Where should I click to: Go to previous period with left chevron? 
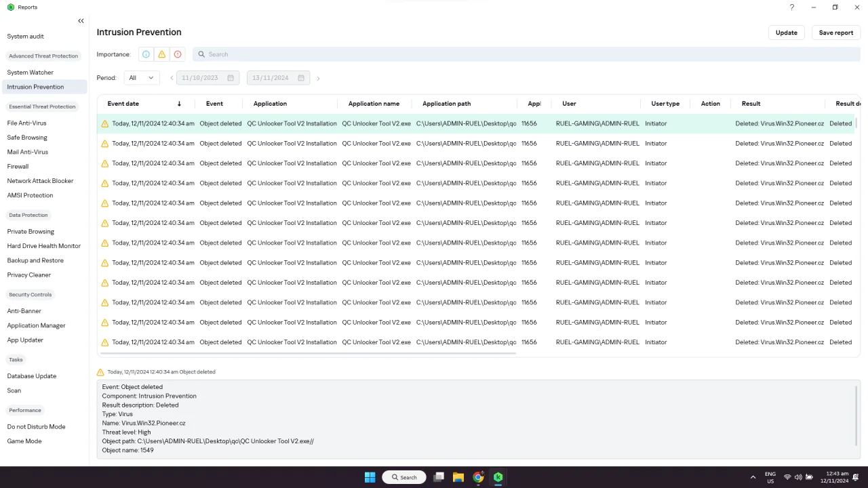coord(172,78)
